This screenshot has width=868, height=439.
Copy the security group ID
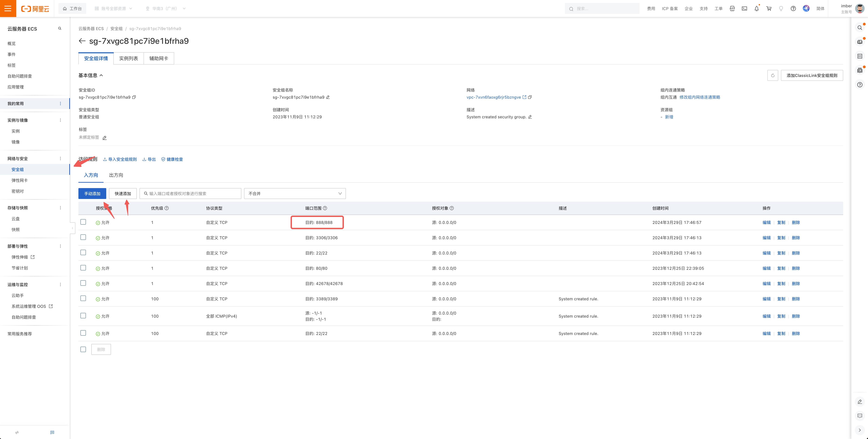(134, 97)
